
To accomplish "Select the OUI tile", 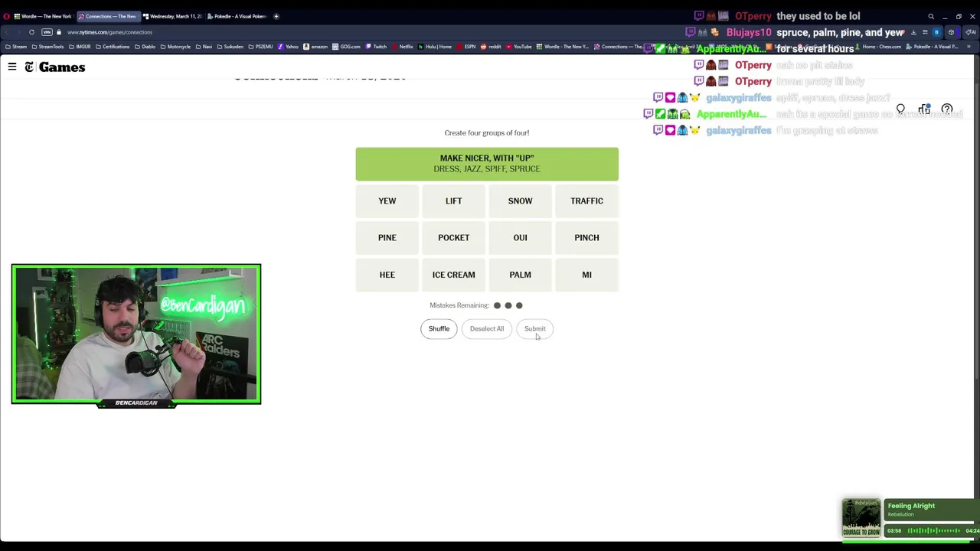I will pos(520,237).
